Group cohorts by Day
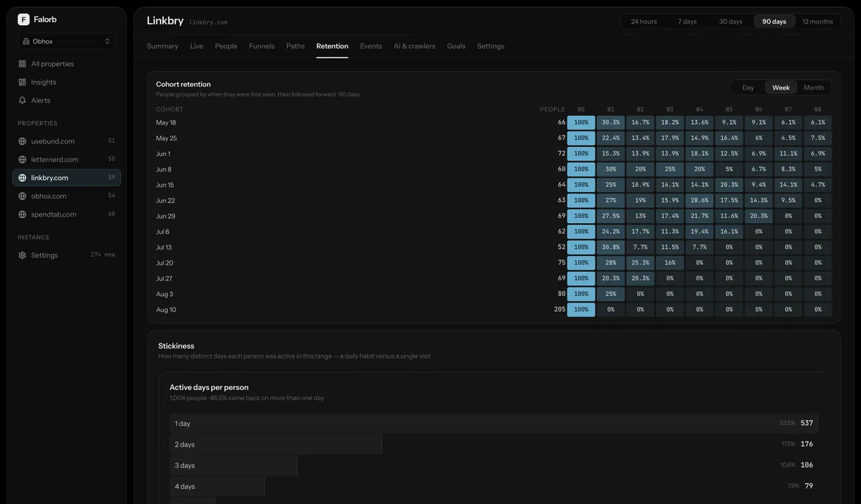Image resolution: width=861 pixels, height=504 pixels. tap(748, 87)
